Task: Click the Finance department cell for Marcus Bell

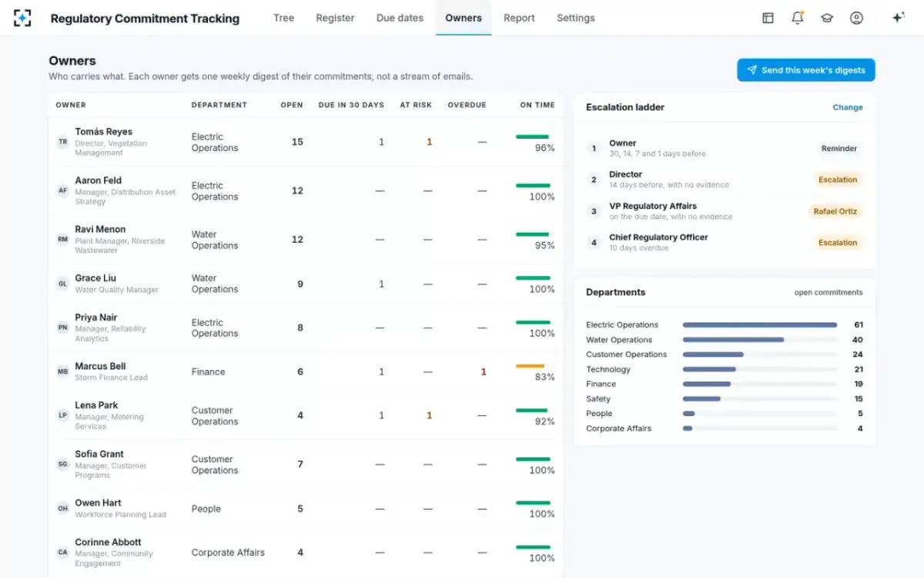Action: [x=209, y=371]
